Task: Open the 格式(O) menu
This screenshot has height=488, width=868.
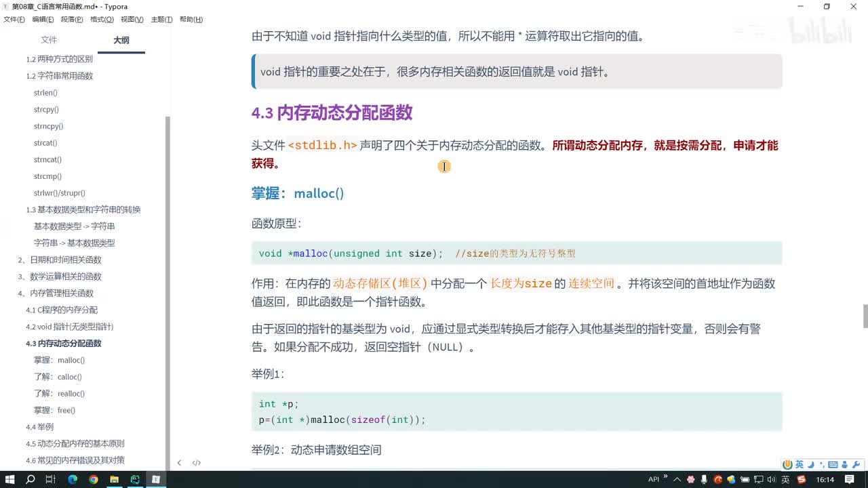Action: point(102,19)
